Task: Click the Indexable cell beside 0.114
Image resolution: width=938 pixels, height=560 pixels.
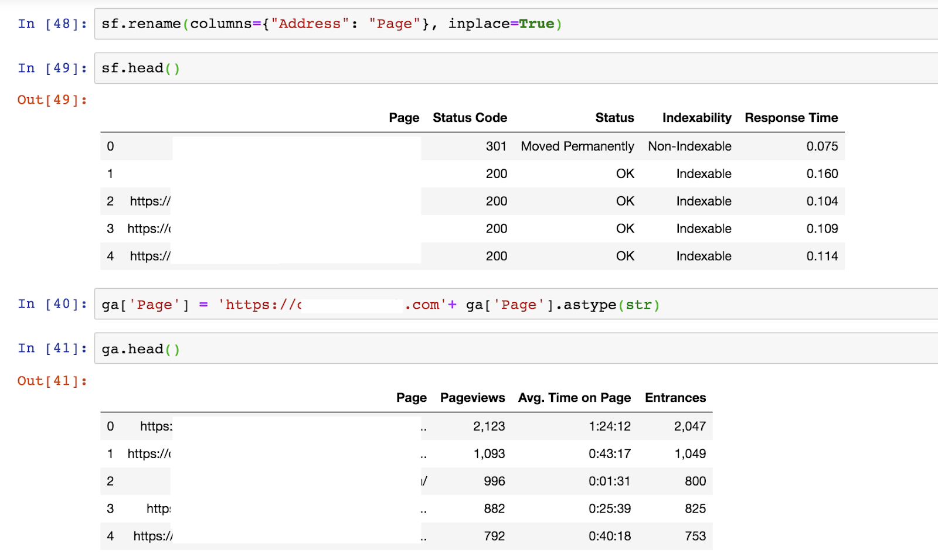Action: pyautogui.click(x=704, y=257)
